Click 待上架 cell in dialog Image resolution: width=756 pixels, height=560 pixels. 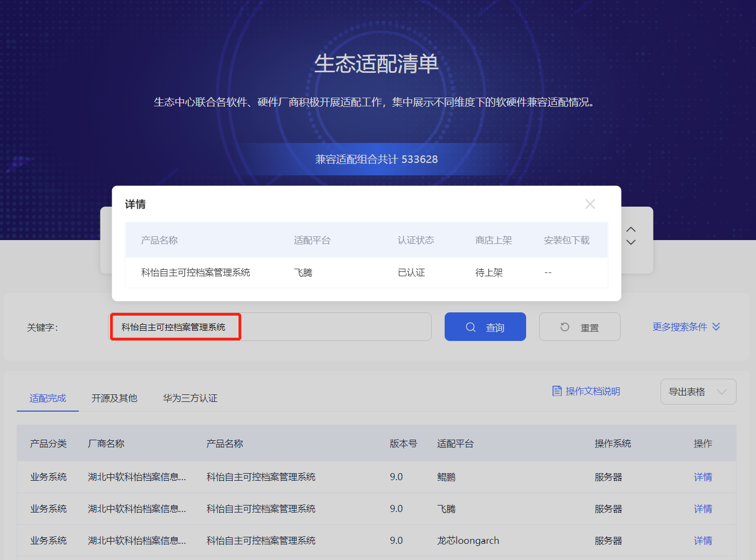[489, 272]
